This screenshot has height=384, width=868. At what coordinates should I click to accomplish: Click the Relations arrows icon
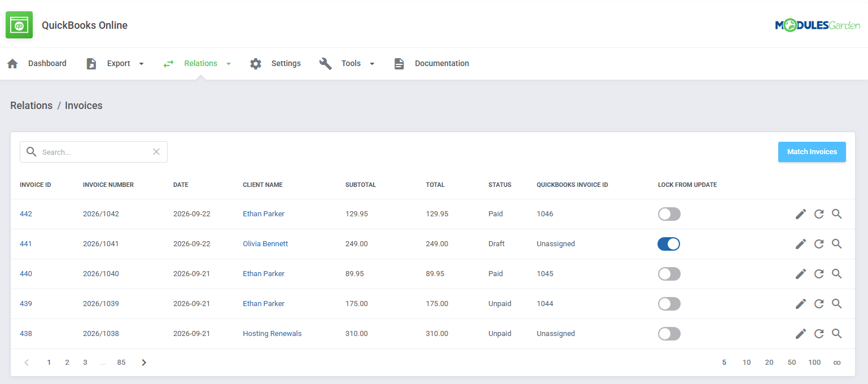[168, 64]
